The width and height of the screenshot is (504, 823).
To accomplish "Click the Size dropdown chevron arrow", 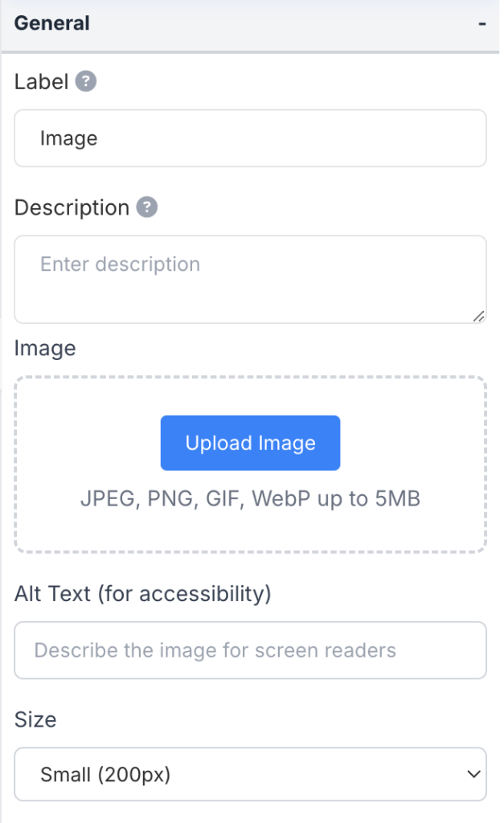I will pos(473,774).
